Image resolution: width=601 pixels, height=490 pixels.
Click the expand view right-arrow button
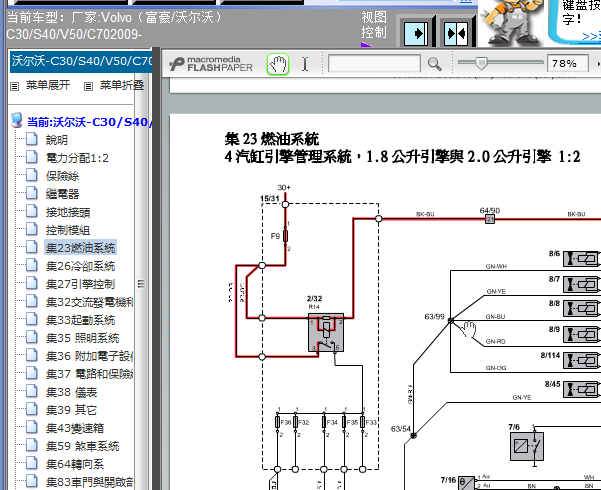click(416, 33)
